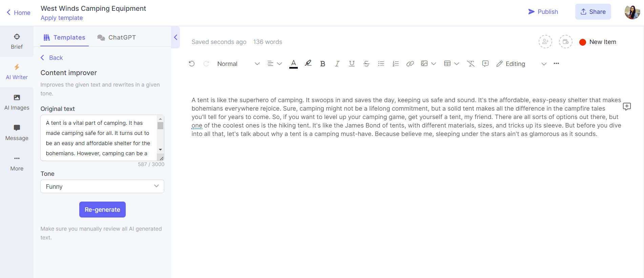Collapse the side panel with chevron
Viewport: 644px width, 278px height.
175,37
